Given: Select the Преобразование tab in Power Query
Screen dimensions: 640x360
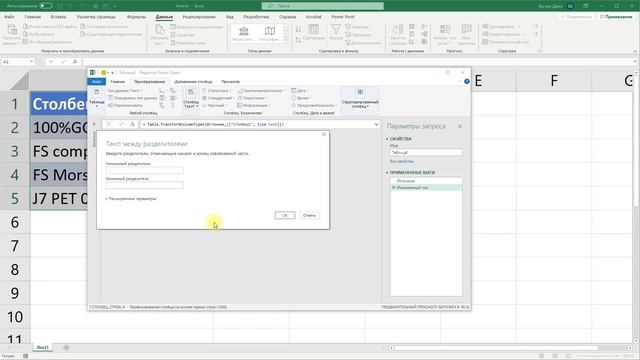Looking at the screenshot, I should pyautogui.click(x=149, y=82).
